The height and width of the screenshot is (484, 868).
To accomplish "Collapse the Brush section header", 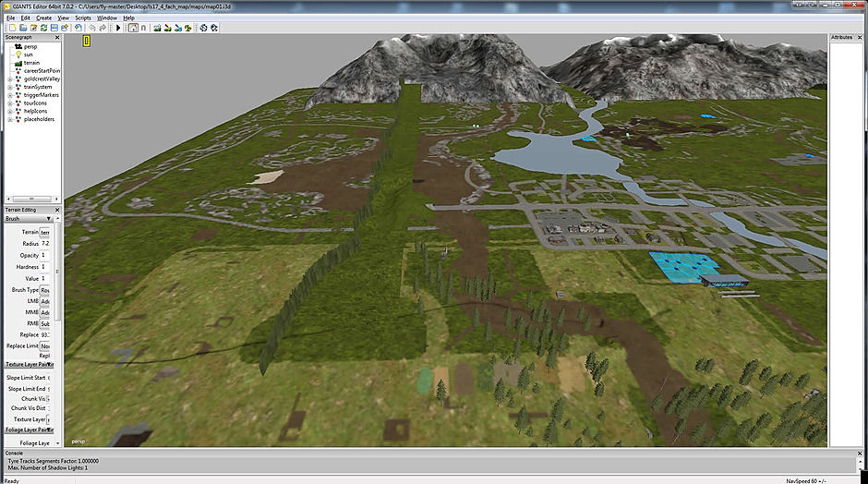I will (29, 219).
